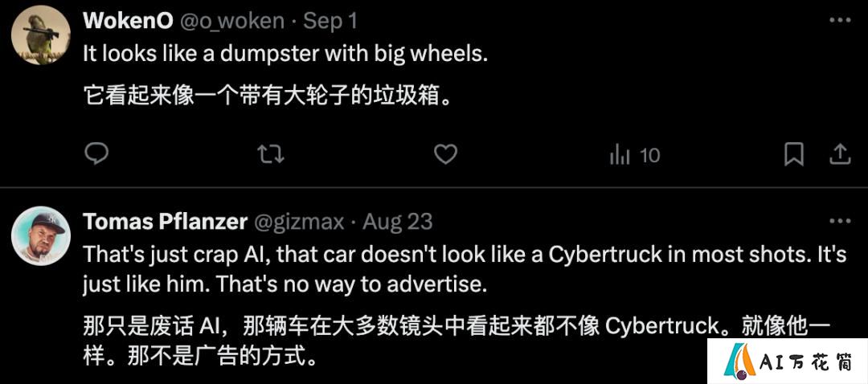Viewport: 868px width, 384px height.
Task: Open Tomas Pflanzer's profile avatar
Action: pos(41,235)
